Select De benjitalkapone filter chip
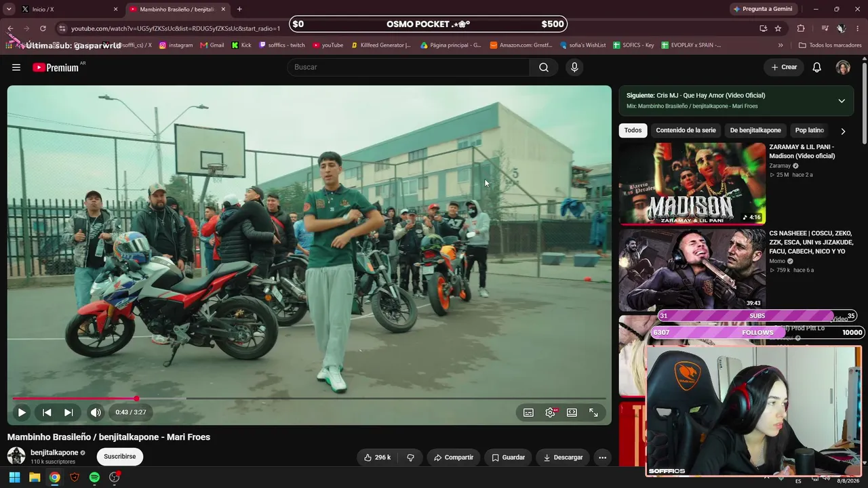This screenshot has width=868, height=488. pyautogui.click(x=755, y=130)
